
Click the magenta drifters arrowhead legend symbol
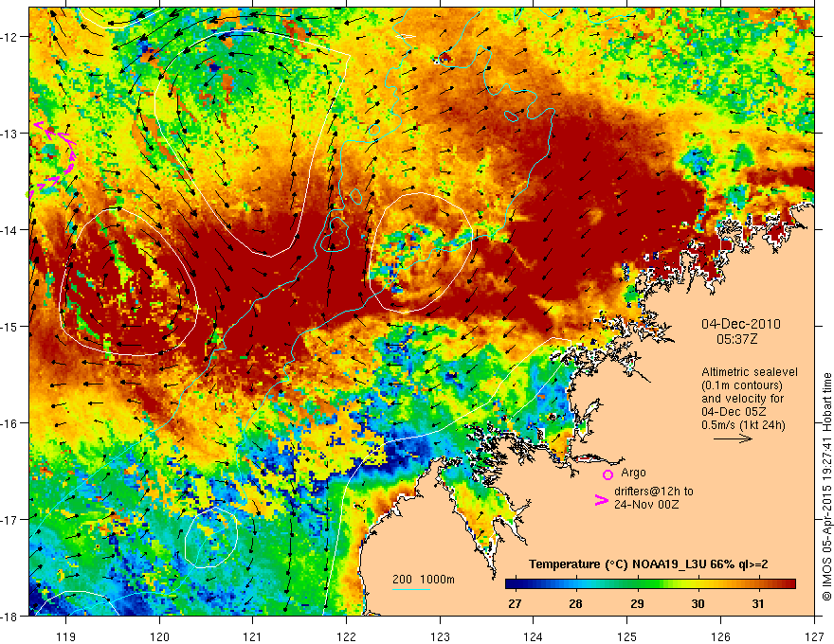[x=601, y=500]
